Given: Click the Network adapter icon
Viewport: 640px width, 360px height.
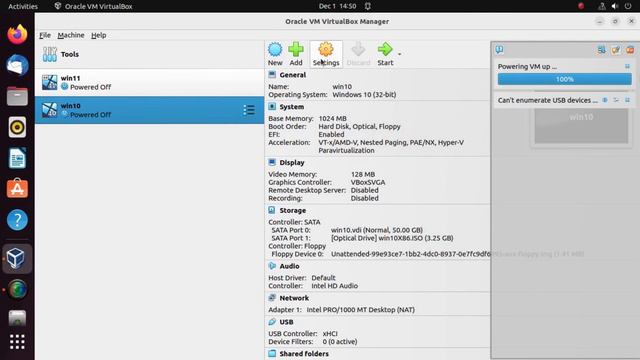Looking at the screenshot, I should coord(272,298).
